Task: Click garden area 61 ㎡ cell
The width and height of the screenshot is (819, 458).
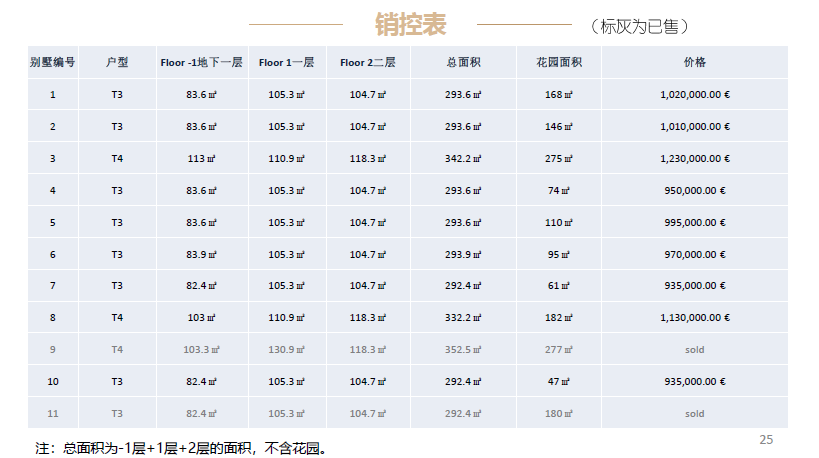Action: [559, 286]
